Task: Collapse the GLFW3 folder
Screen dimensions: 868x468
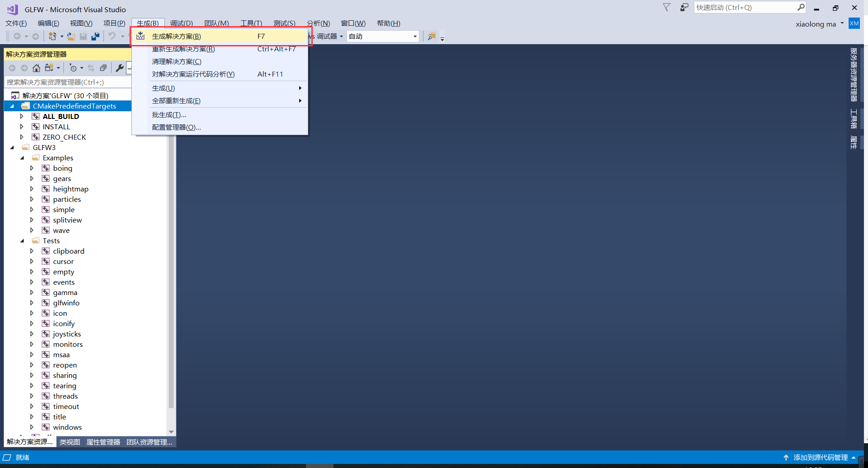Action: click(12, 147)
